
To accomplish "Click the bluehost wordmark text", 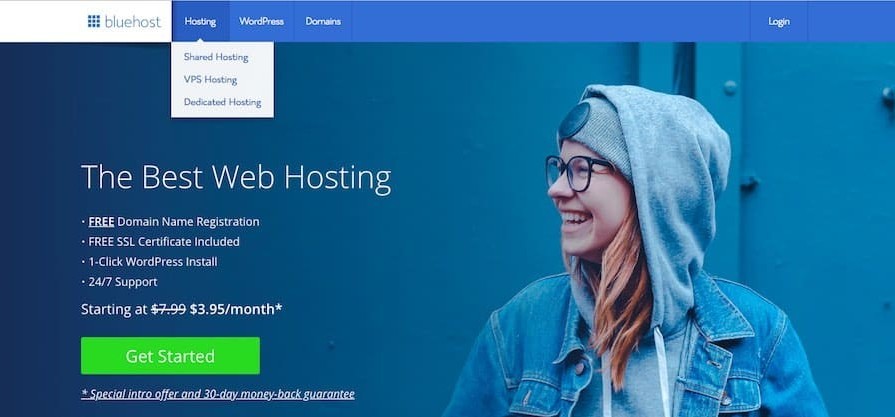I will tap(133, 22).
